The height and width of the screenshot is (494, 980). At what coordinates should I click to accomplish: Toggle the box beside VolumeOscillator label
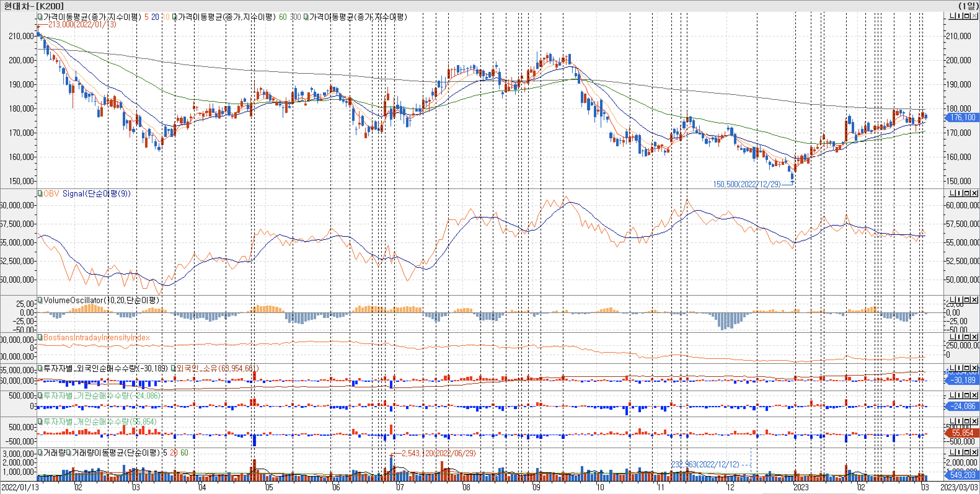pos(40,300)
